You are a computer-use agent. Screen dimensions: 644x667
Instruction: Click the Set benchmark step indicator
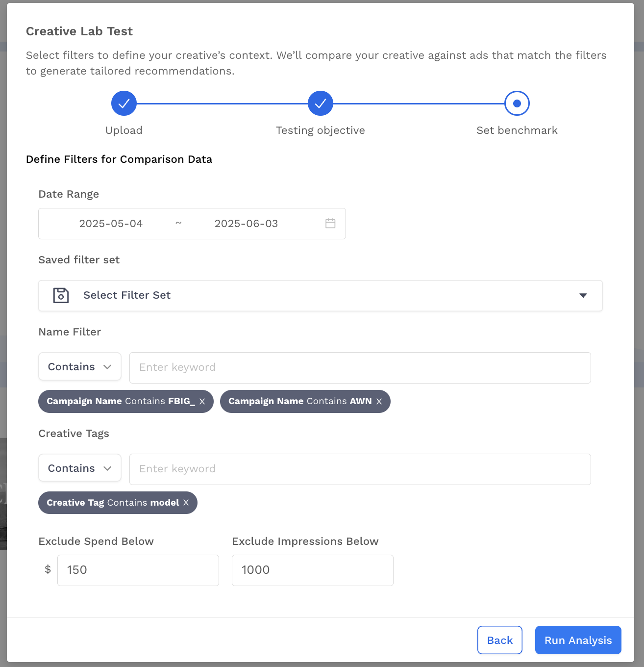click(x=517, y=103)
